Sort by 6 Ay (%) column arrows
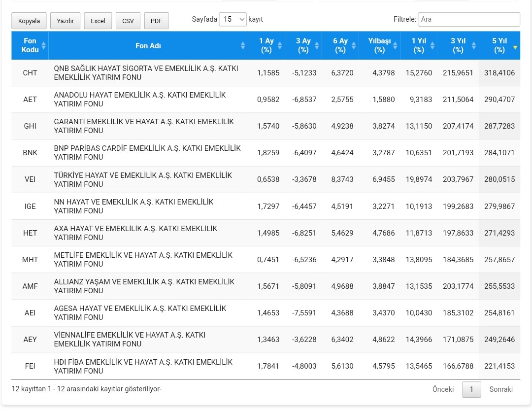This screenshot has height=412, width=532. [354, 45]
